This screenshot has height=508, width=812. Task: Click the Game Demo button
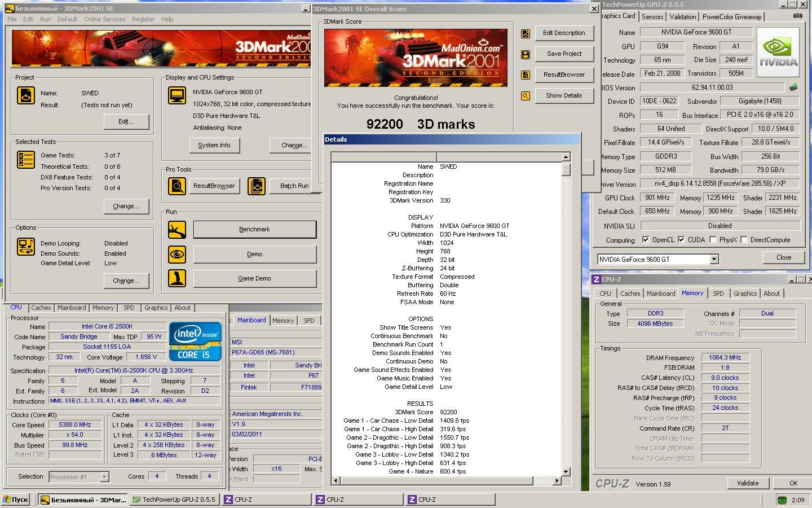pyautogui.click(x=254, y=278)
